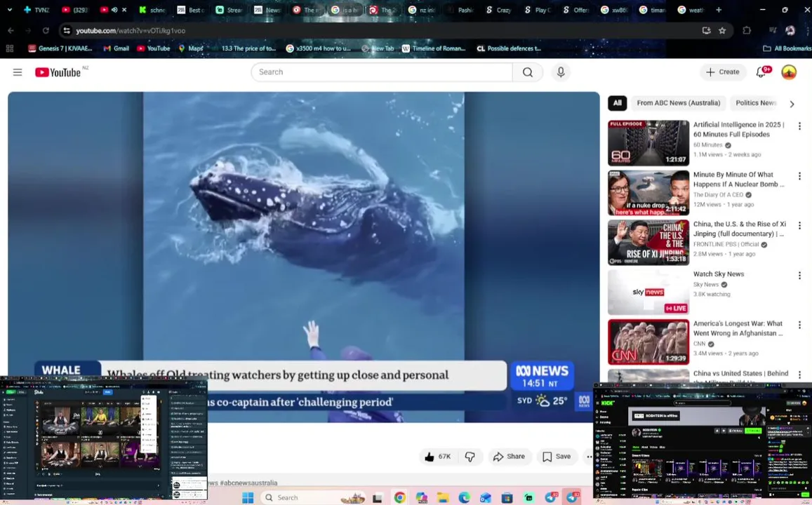Open options for Watch Sky News video
This screenshot has width=812, height=505.
799,275
